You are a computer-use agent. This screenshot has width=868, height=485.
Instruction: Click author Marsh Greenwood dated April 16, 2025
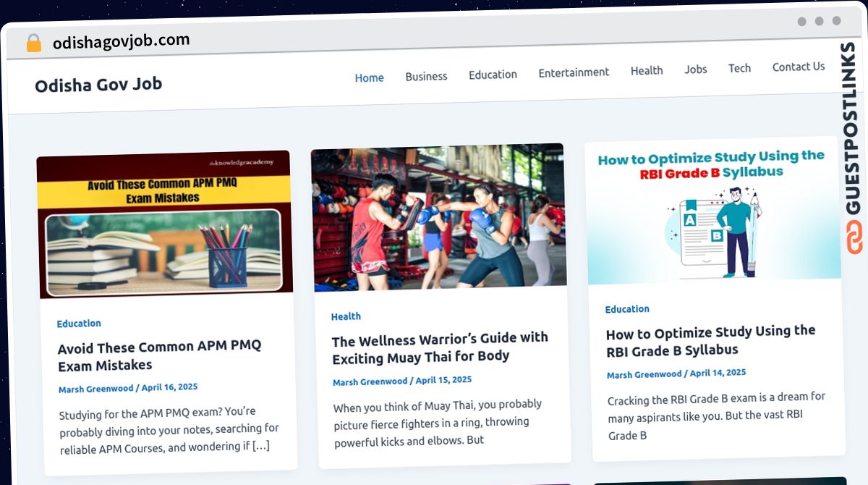point(96,388)
